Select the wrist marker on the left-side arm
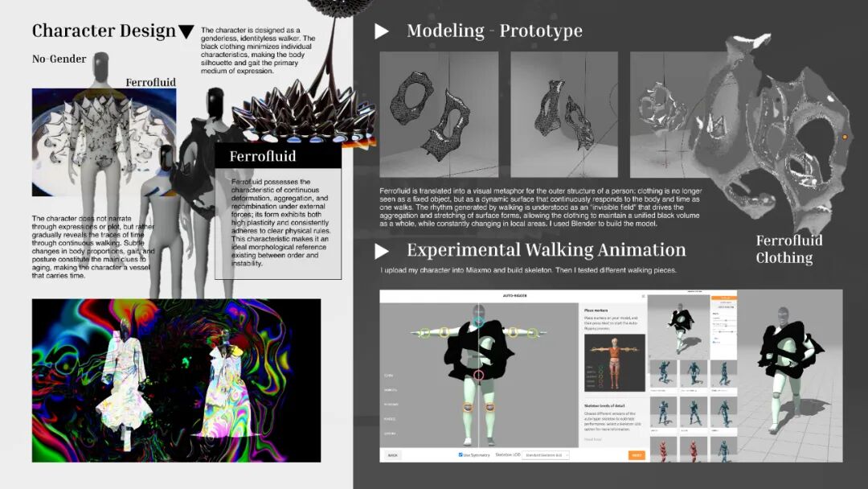 (425, 333)
